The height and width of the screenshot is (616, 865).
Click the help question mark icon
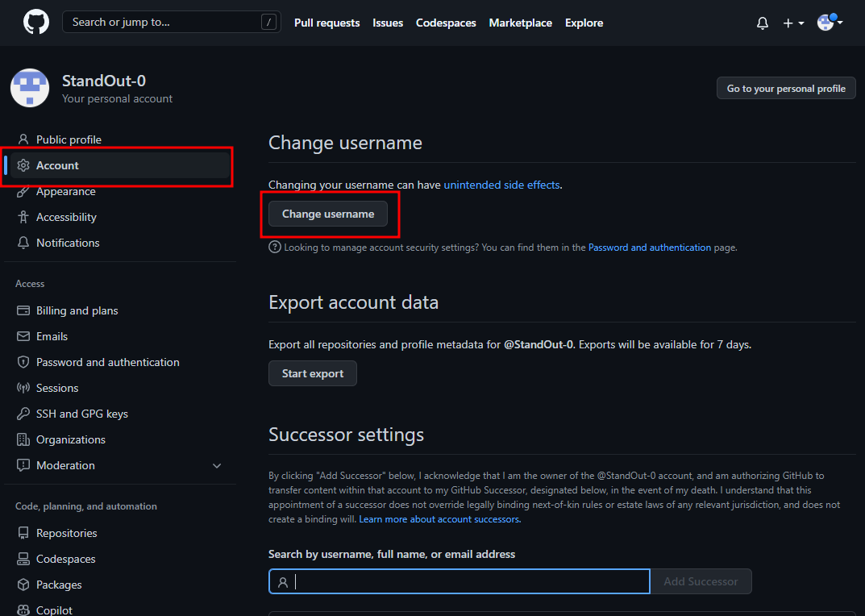[275, 247]
